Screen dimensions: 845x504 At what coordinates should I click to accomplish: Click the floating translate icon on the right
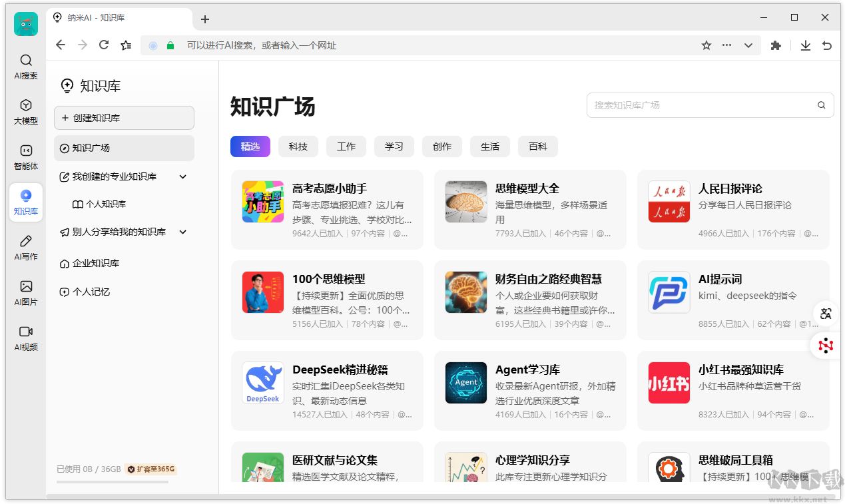click(826, 313)
